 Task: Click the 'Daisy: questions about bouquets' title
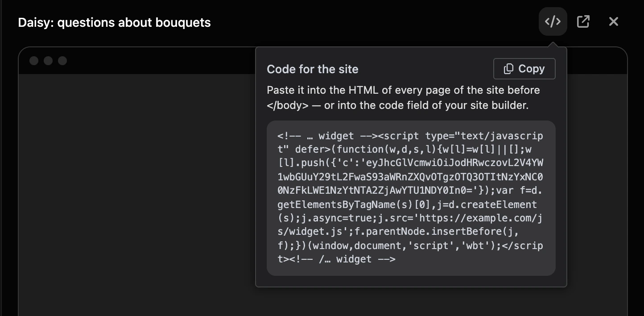tap(114, 22)
